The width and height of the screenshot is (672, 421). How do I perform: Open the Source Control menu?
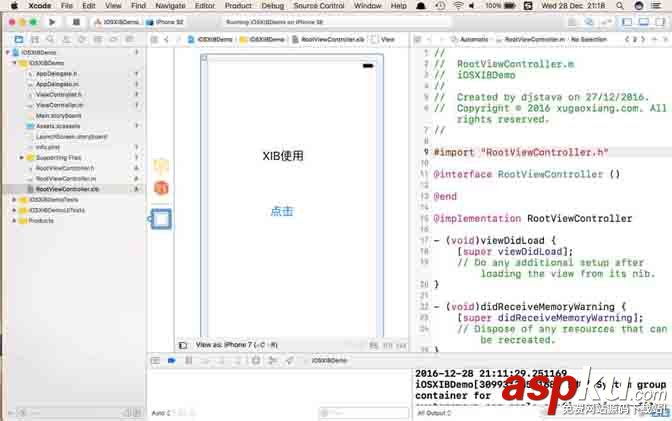[319, 6]
